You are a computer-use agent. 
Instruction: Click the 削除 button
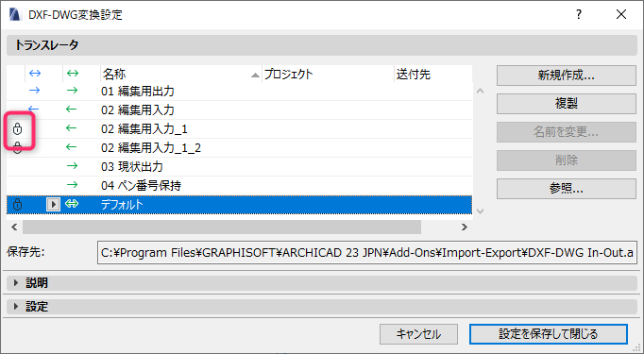click(x=567, y=160)
